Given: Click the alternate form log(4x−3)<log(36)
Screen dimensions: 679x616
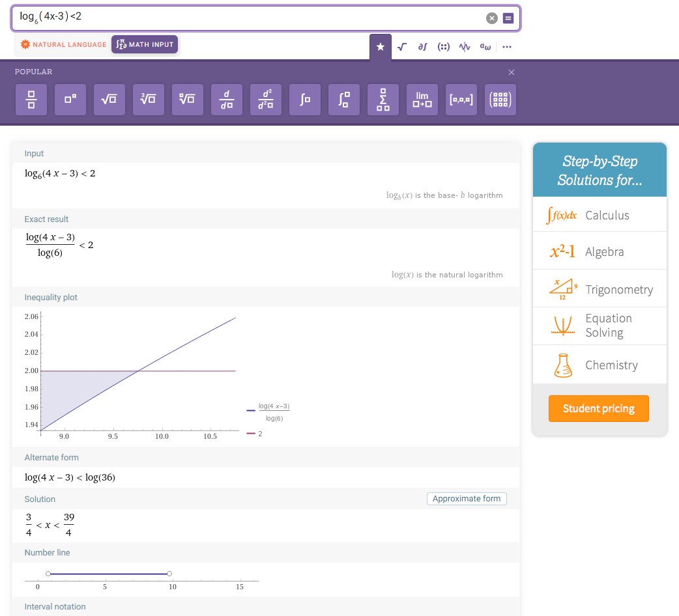Looking at the screenshot, I should [70, 477].
